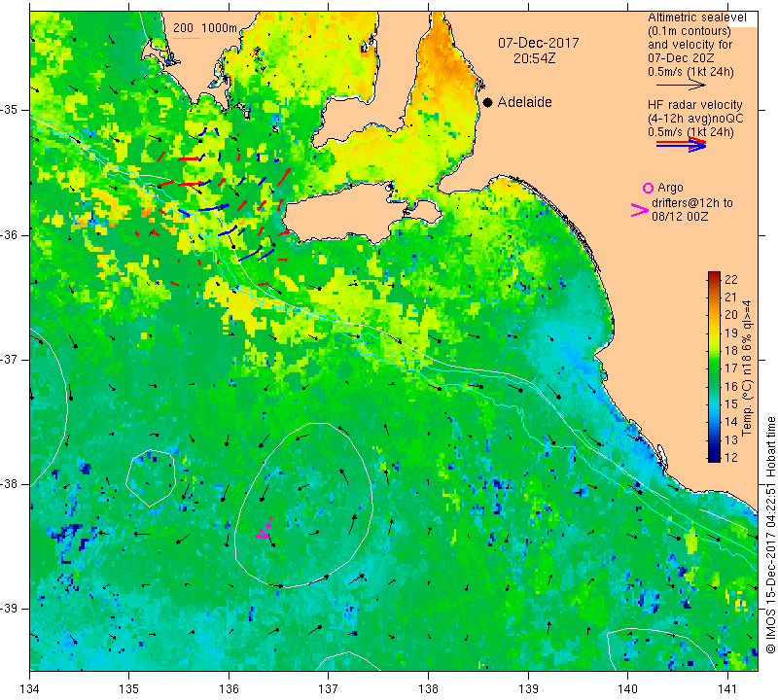
Task: Click the 'HF radar velocity' legend heading
Action: (x=694, y=105)
